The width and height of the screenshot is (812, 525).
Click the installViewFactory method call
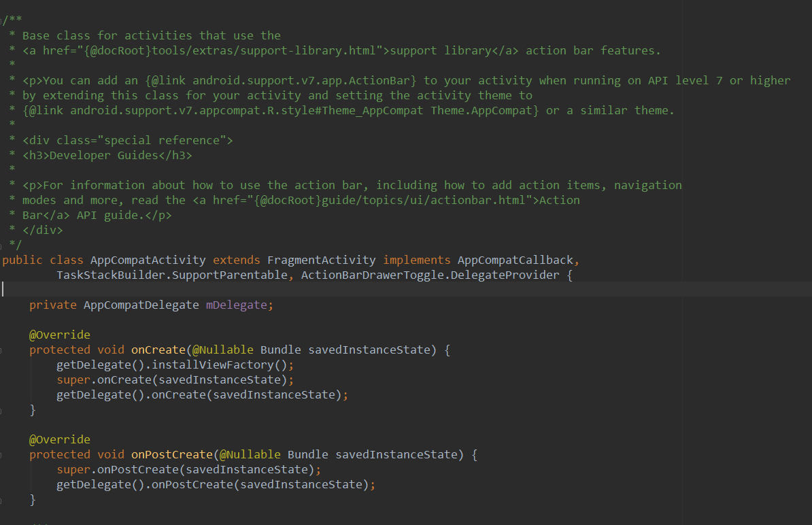click(213, 365)
